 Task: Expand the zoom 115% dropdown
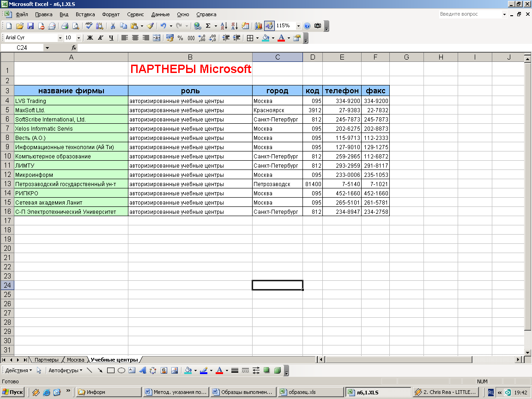299,26
